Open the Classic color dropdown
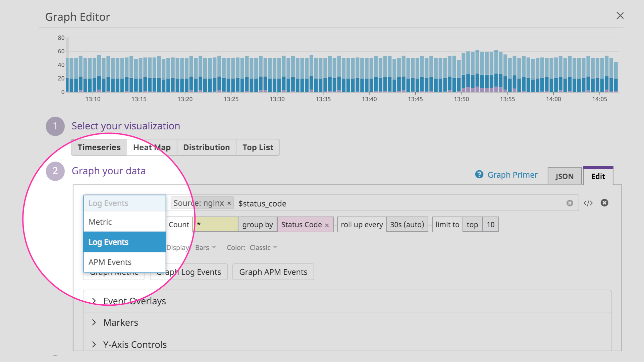Screen dimensions: 644x362 [x=264, y=247]
